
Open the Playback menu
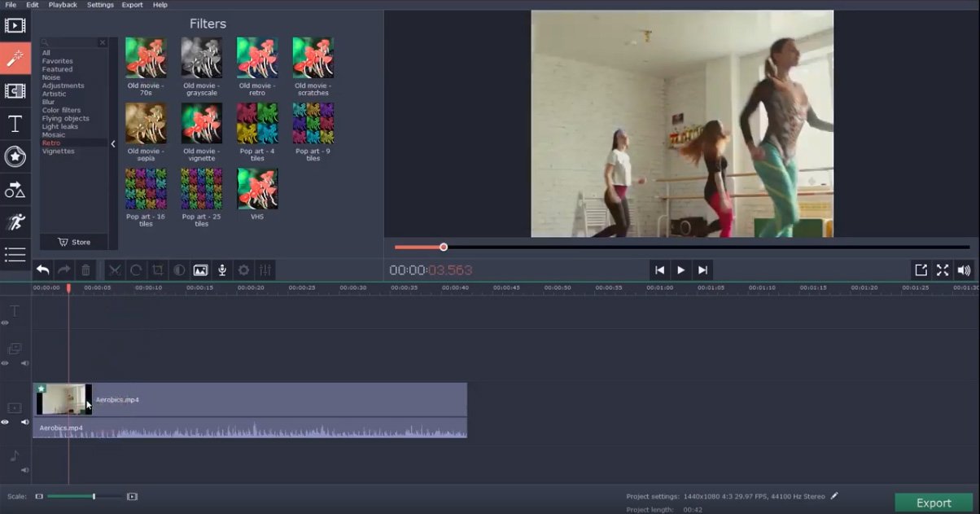pyautogui.click(x=63, y=5)
